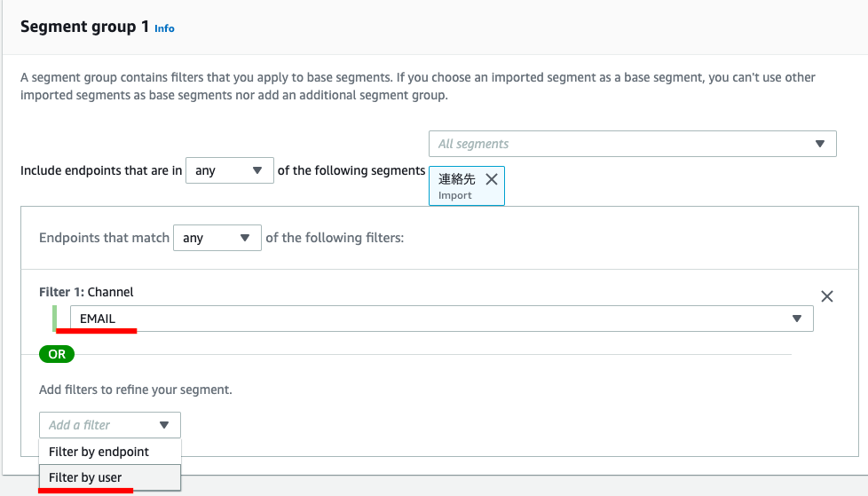
Task: Click the Segment group 1 heading
Action: (x=84, y=27)
